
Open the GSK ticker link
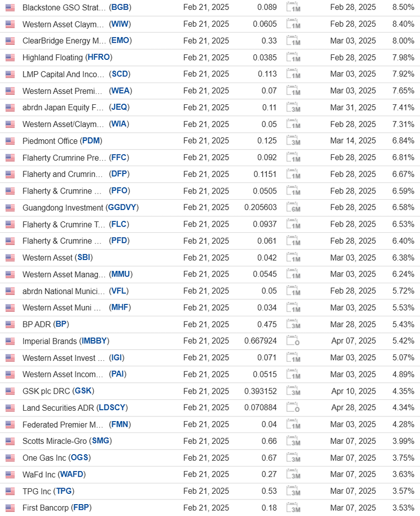point(83,391)
